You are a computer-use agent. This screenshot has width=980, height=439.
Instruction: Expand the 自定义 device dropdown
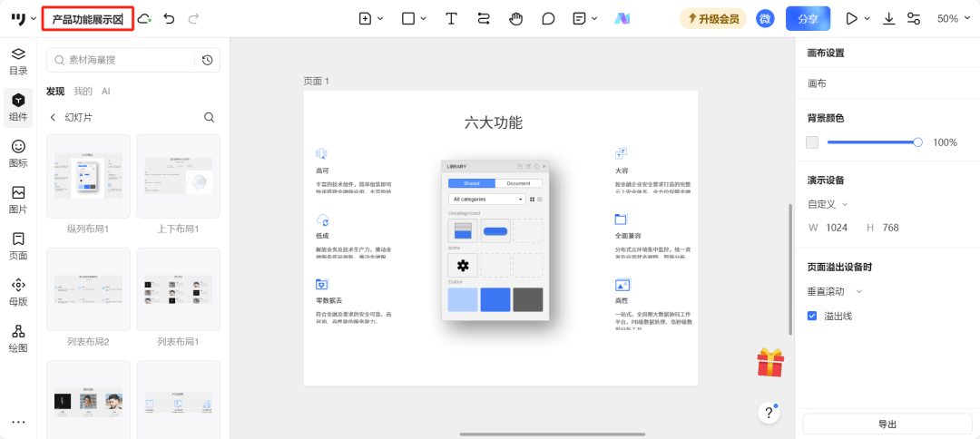coord(828,204)
